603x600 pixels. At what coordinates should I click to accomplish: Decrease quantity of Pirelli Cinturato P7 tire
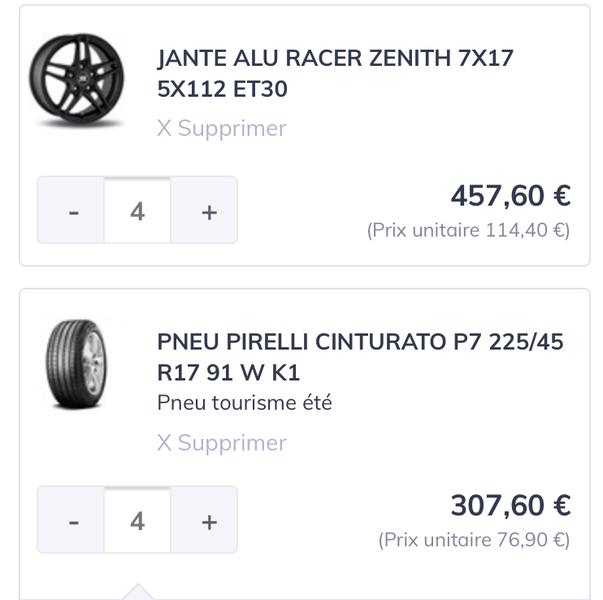(x=71, y=520)
